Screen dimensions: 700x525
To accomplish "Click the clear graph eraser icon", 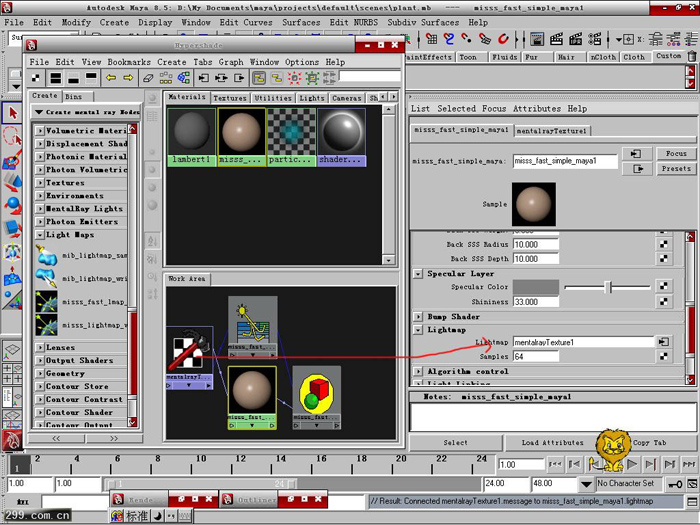I will click(x=148, y=78).
